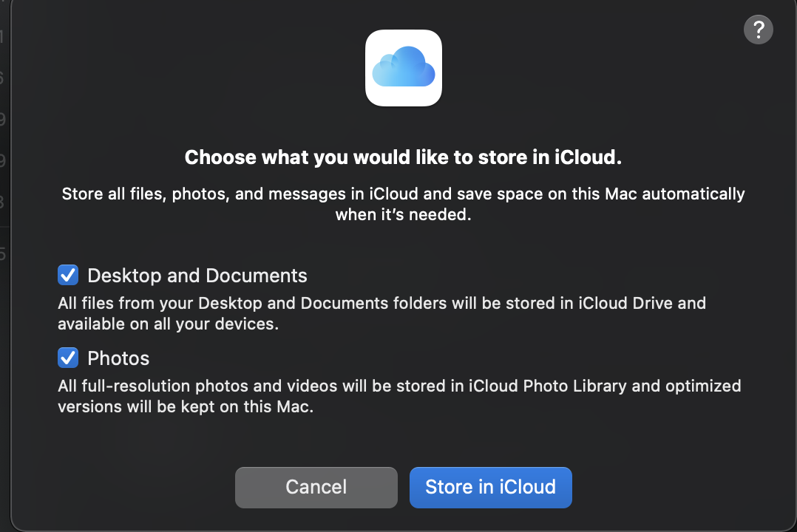The width and height of the screenshot is (797, 532).
Task: Uncheck the Desktop and Documents checkbox
Action: pos(68,275)
